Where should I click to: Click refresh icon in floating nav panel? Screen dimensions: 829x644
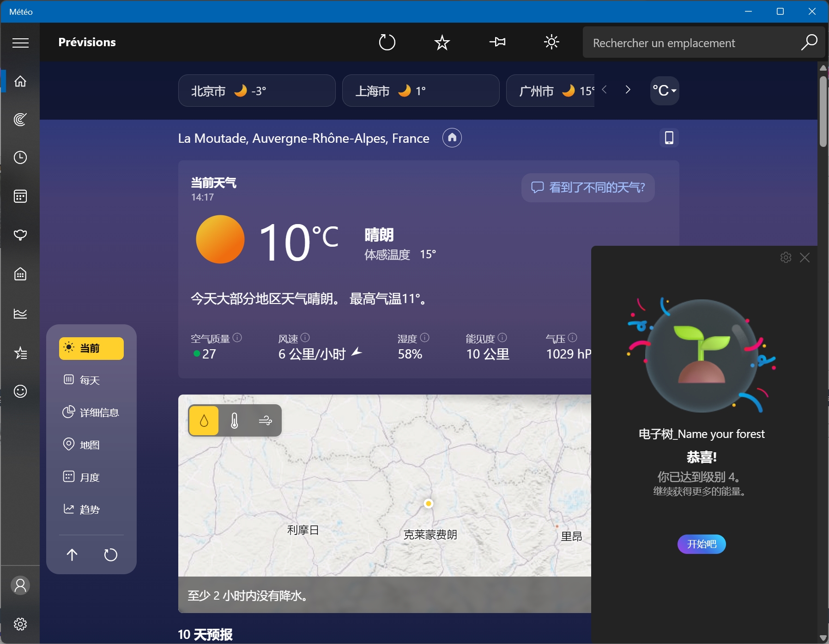pos(111,554)
